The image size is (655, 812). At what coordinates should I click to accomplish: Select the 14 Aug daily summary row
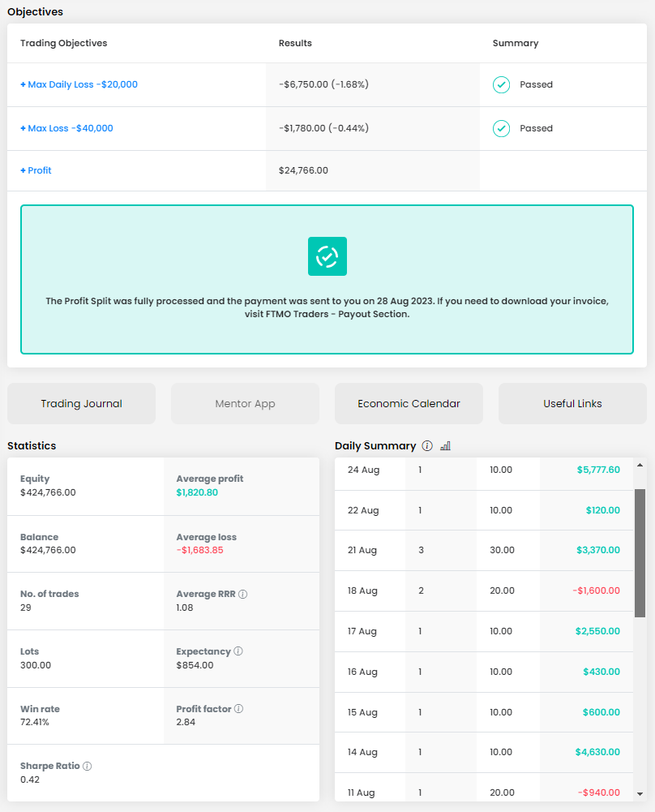coord(484,753)
